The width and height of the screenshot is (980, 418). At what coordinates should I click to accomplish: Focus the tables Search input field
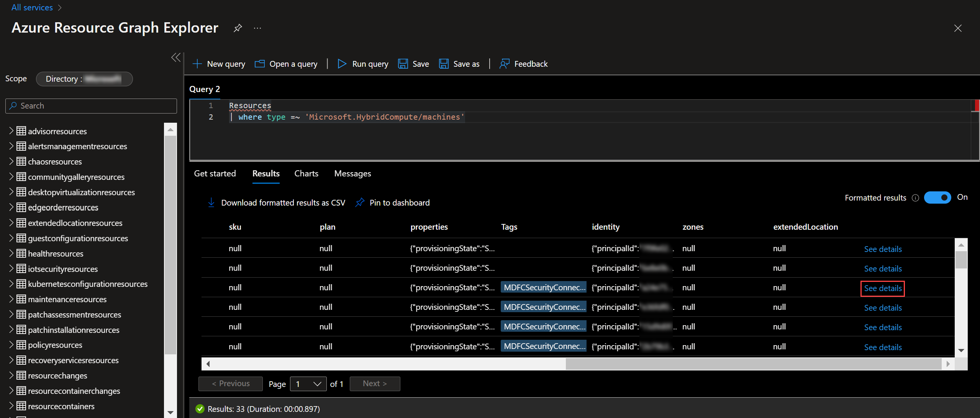(x=91, y=106)
